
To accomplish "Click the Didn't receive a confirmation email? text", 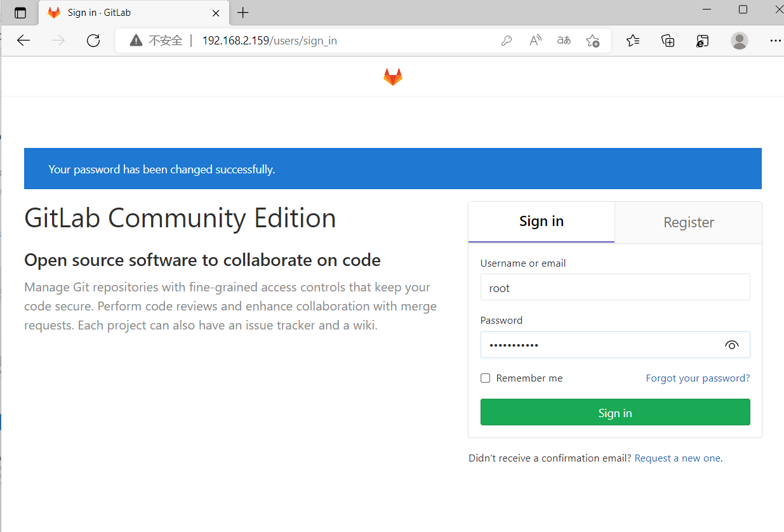I will [x=550, y=458].
